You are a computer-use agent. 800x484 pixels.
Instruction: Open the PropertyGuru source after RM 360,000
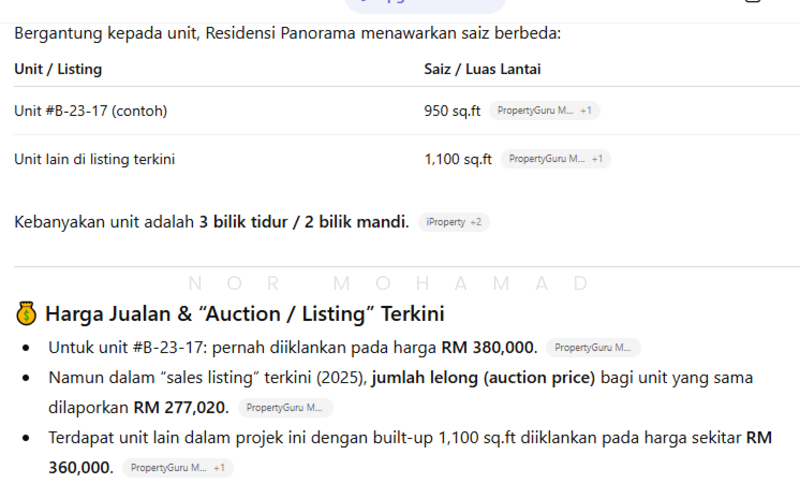179,468
